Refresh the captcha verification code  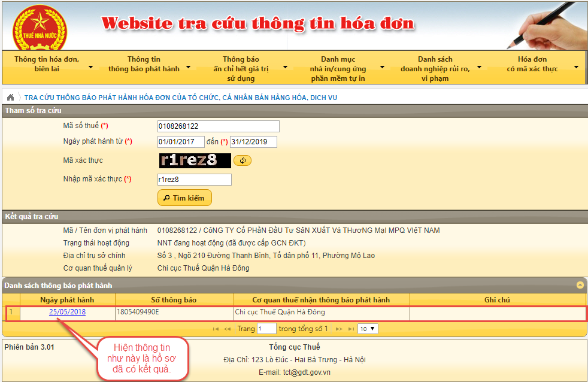(x=243, y=160)
